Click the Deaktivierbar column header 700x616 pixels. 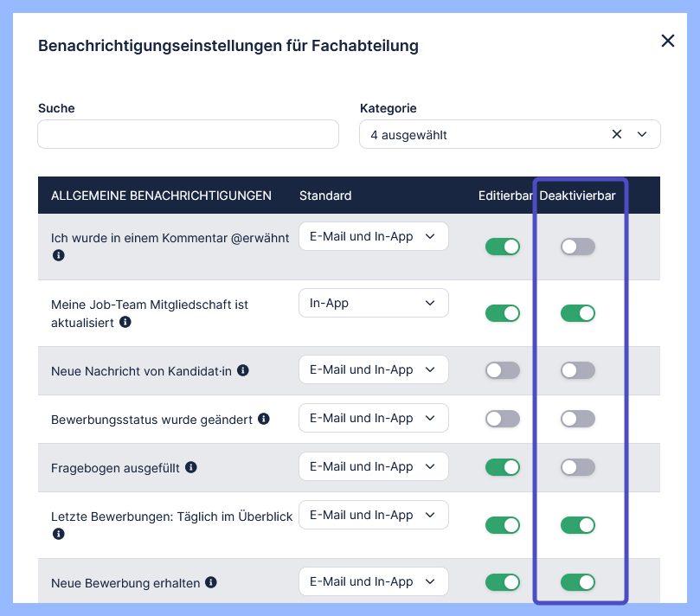pyautogui.click(x=577, y=196)
